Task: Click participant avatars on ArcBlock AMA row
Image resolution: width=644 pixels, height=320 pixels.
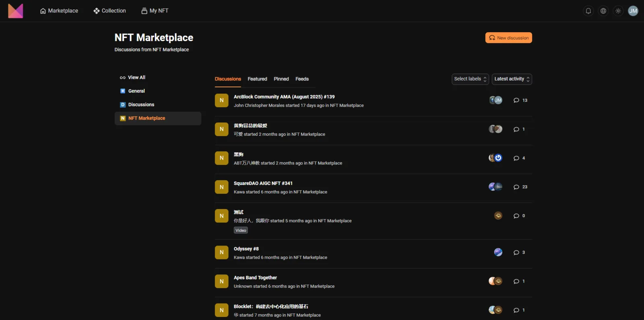Action: pyautogui.click(x=496, y=100)
